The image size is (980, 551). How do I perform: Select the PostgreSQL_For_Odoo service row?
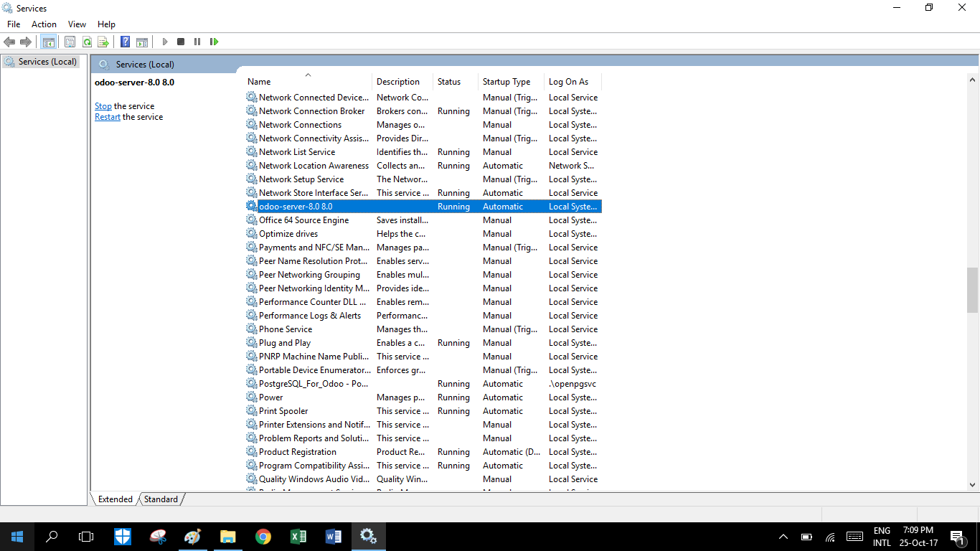coord(423,384)
